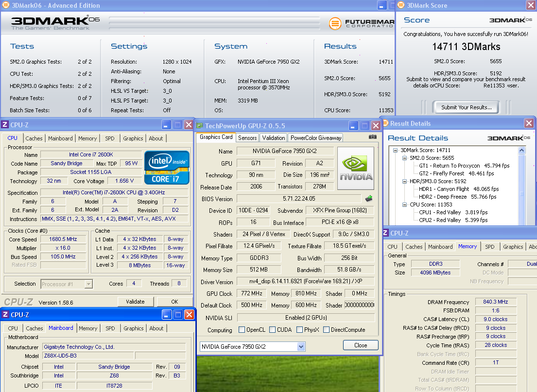Screen dimensions: 537x392
Task: Select HDR1 - Canyon Flight result row
Action: click(x=459, y=189)
